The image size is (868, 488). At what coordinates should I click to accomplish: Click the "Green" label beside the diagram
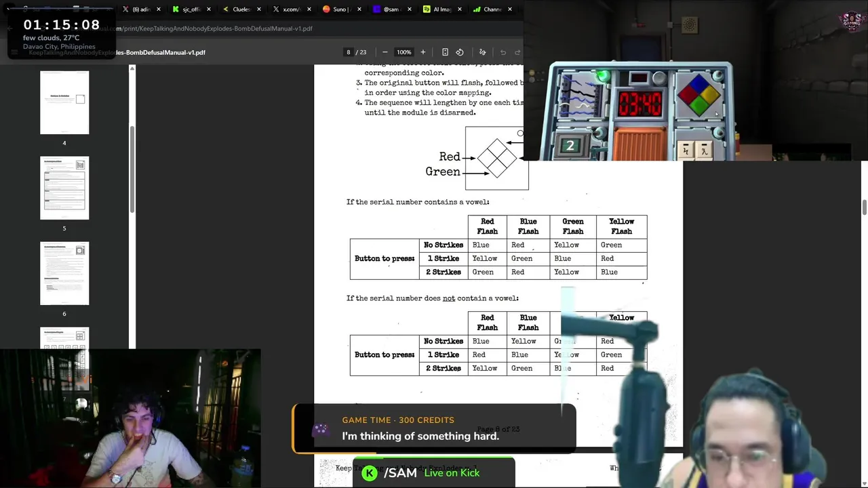click(443, 171)
